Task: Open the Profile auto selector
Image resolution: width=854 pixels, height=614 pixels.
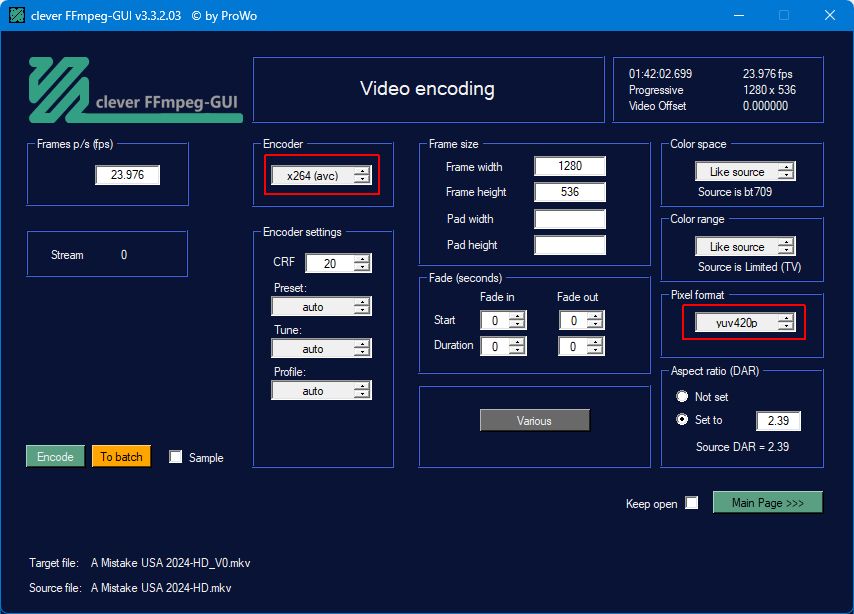Action: click(321, 391)
